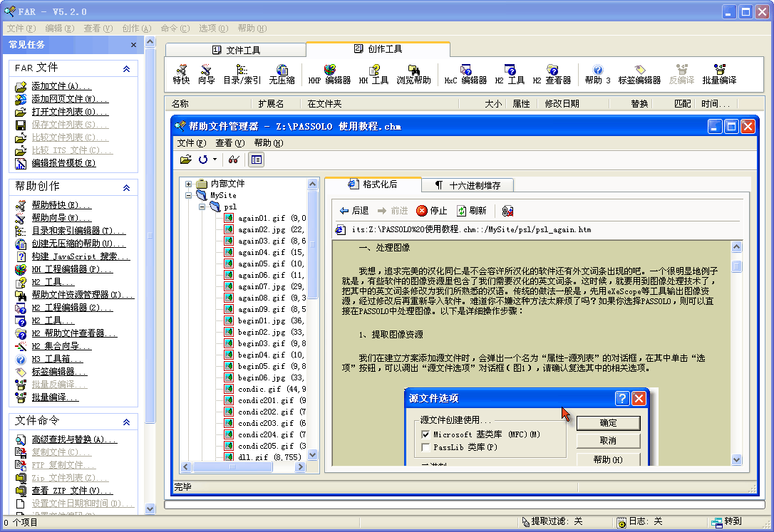Click the content viewer vertical scrollbar thumb
Viewport: 774px width, 532px height.
(x=736, y=266)
